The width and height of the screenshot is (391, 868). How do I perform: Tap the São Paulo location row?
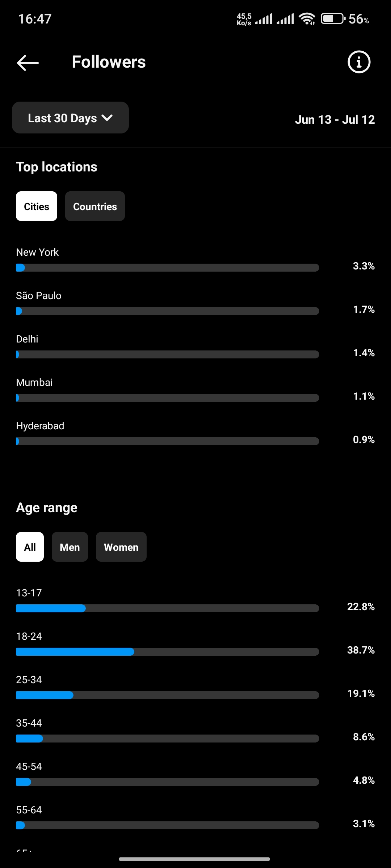195,303
